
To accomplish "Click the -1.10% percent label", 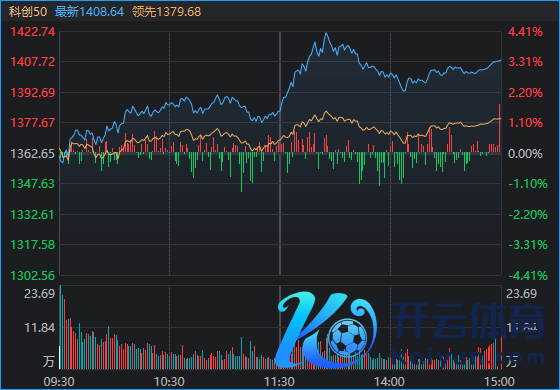I will click(x=528, y=184).
